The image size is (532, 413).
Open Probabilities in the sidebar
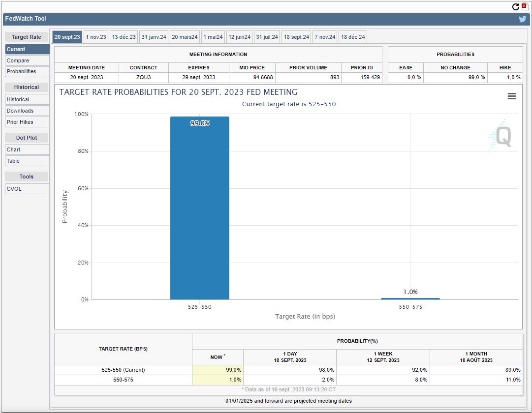coord(27,72)
